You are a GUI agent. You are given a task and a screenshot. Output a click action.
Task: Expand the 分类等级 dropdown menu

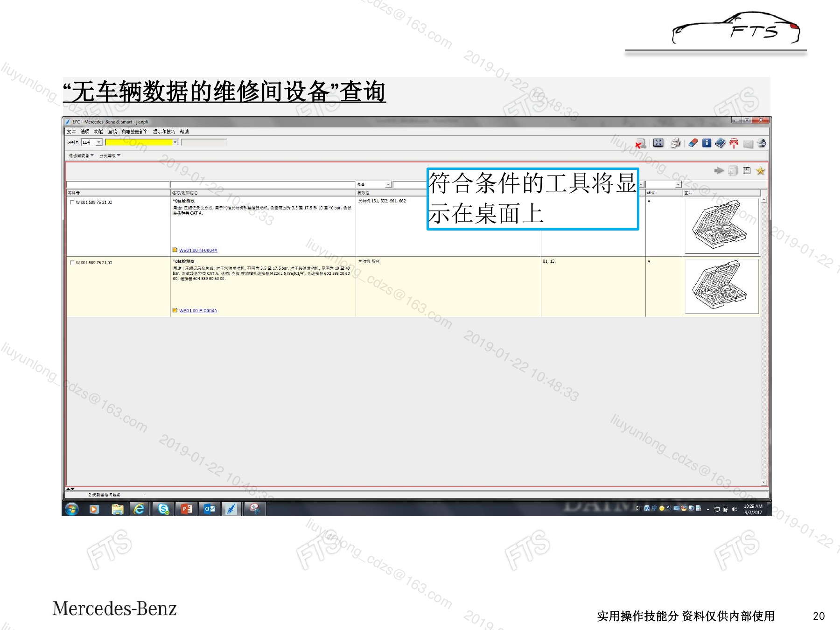pyautogui.click(x=110, y=155)
